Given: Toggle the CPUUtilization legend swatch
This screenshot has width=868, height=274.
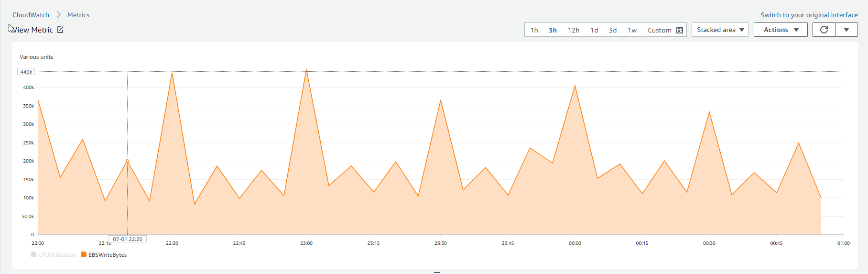Looking at the screenshot, I should pyautogui.click(x=33, y=254).
